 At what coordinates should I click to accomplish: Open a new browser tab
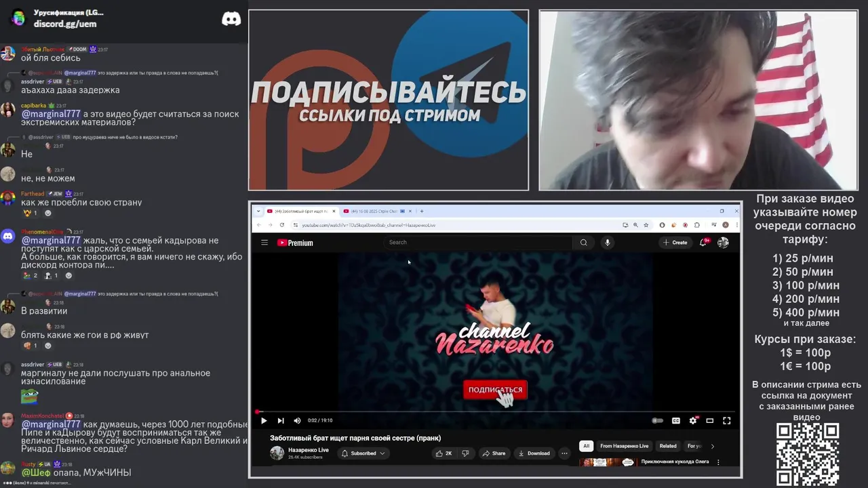click(422, 211)
